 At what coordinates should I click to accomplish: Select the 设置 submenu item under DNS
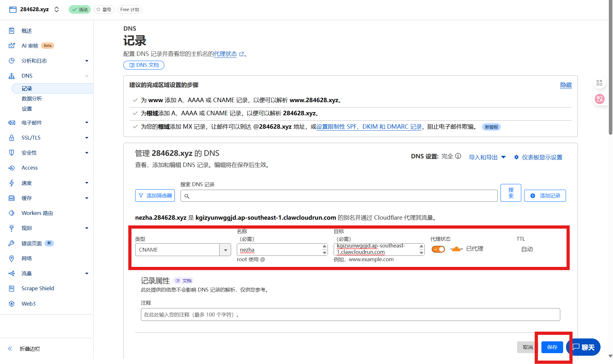coord(27,109)
